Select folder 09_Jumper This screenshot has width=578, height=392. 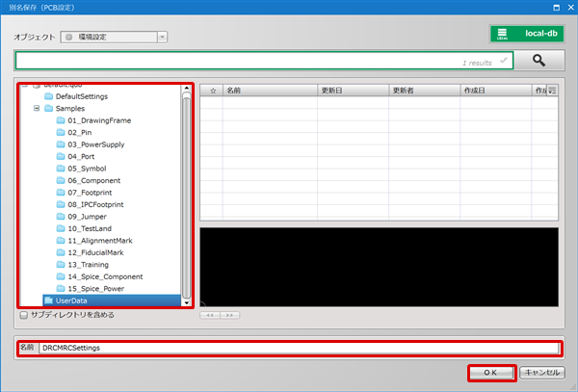[x=82, y=217]
